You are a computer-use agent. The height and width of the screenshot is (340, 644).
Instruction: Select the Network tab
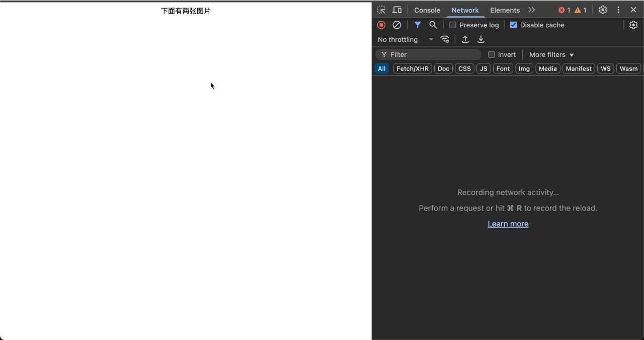pos(465,10)
